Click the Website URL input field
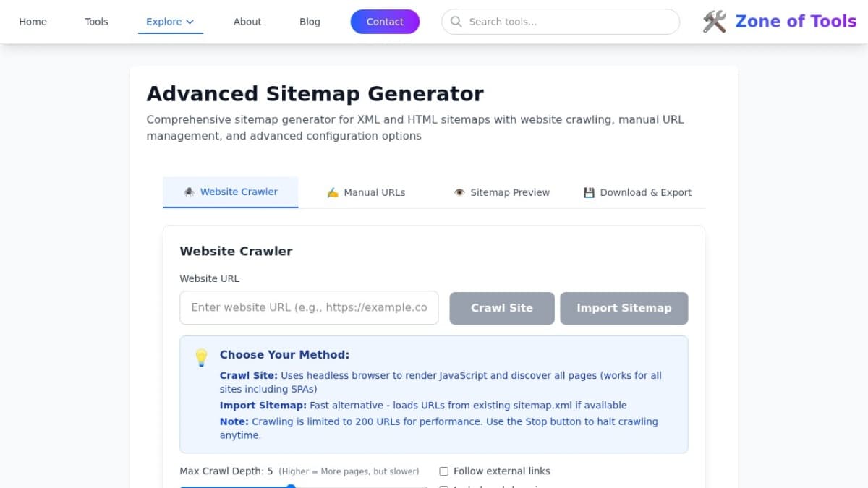Screen dimensions: 868x488 pyautogui.click(x=309, y=307)
